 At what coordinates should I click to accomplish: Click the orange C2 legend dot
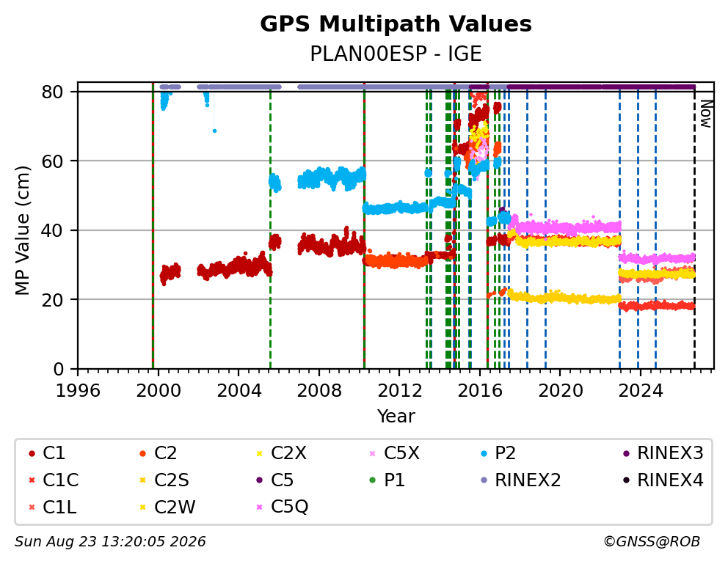pos(143,453)
